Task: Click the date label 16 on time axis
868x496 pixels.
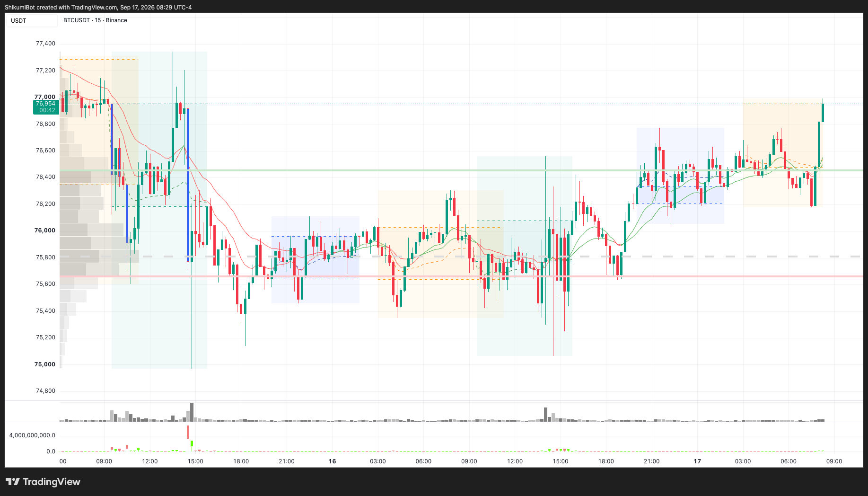Action: click(x=333, y=461)
